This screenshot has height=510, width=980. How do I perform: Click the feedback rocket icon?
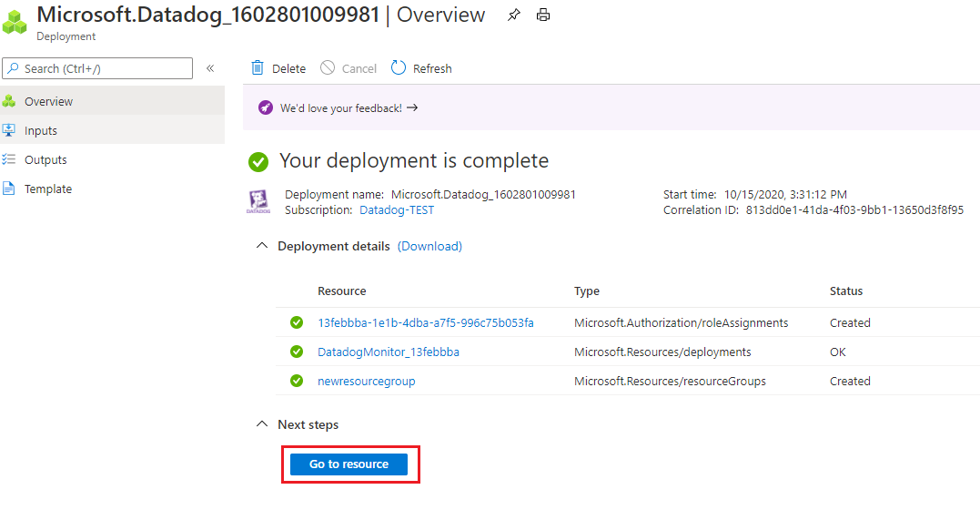[266, 107]
